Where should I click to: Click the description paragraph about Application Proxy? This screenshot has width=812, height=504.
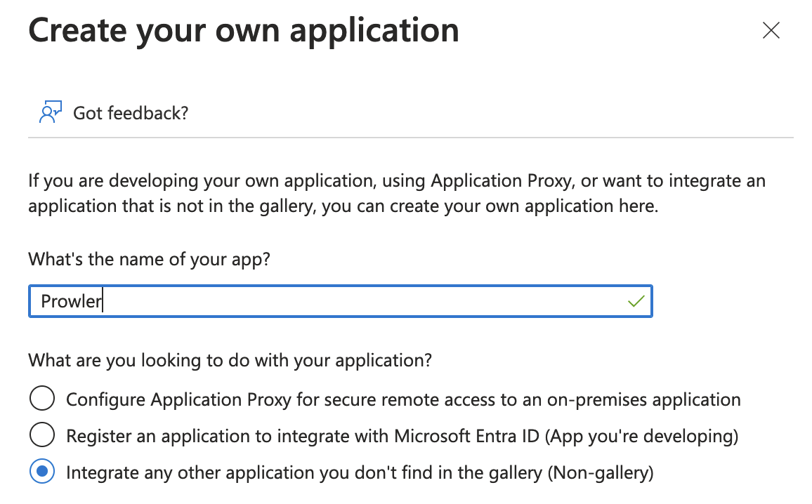pyautogui.click(x=397, y=193)
